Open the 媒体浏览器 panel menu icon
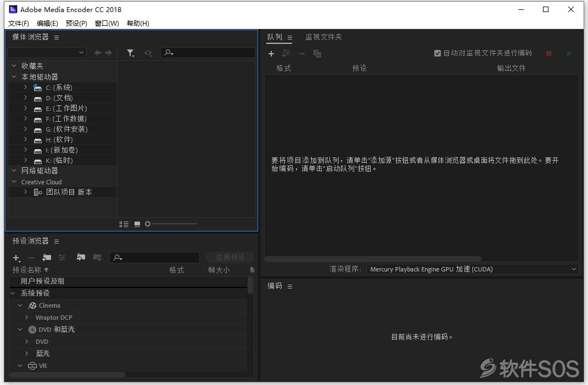The width and height of the screenshot is (588, 385). 56,37
